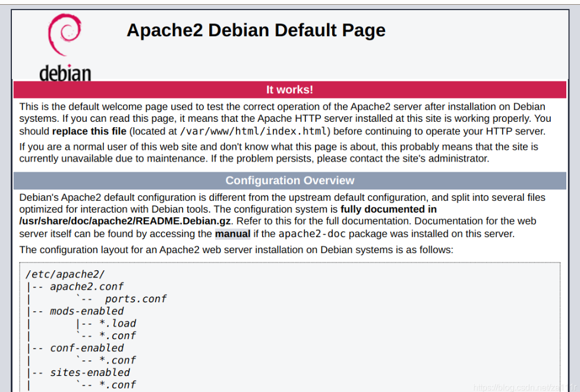
Task: Click the apache2-doc package name
Action: click(x=312, y=234)
